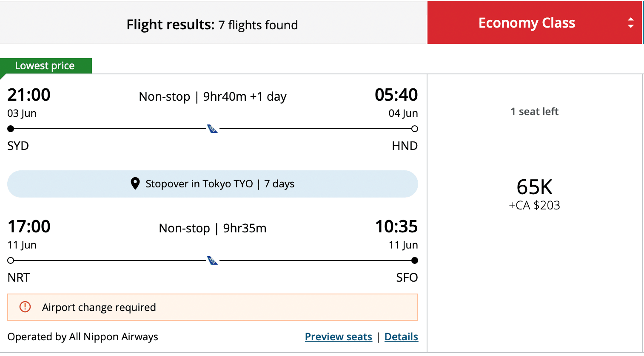644x356 pixels.
Task: Open the flight Details link
Action: [x=401, y=337]
